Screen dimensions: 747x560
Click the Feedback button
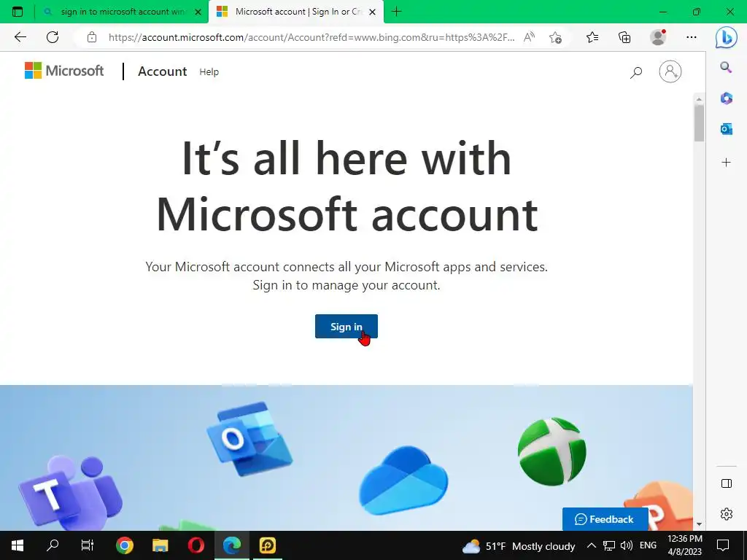605,519
